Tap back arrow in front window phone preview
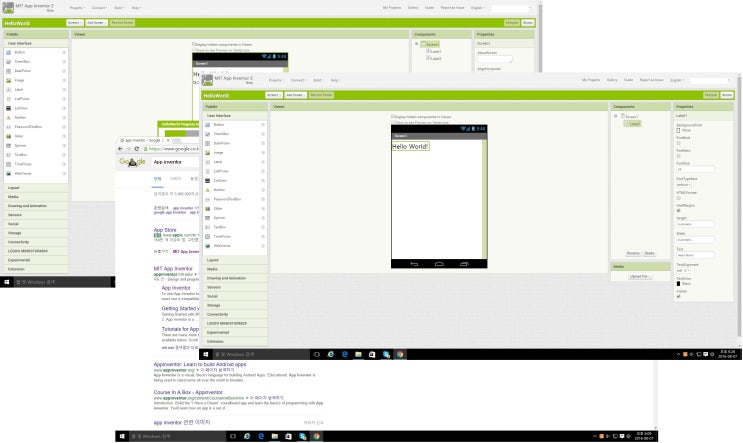Viewport: 743px width, 443px height. point(414,264)
